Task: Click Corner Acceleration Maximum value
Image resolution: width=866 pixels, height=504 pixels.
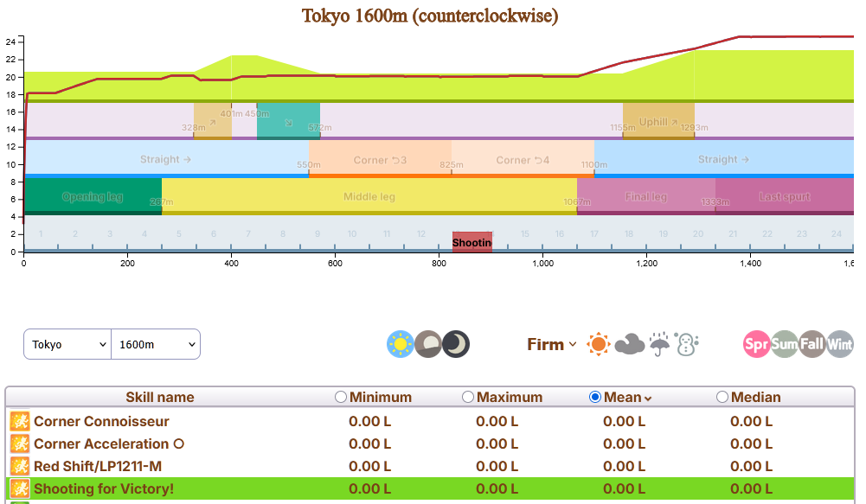Action: coord(497,443)
